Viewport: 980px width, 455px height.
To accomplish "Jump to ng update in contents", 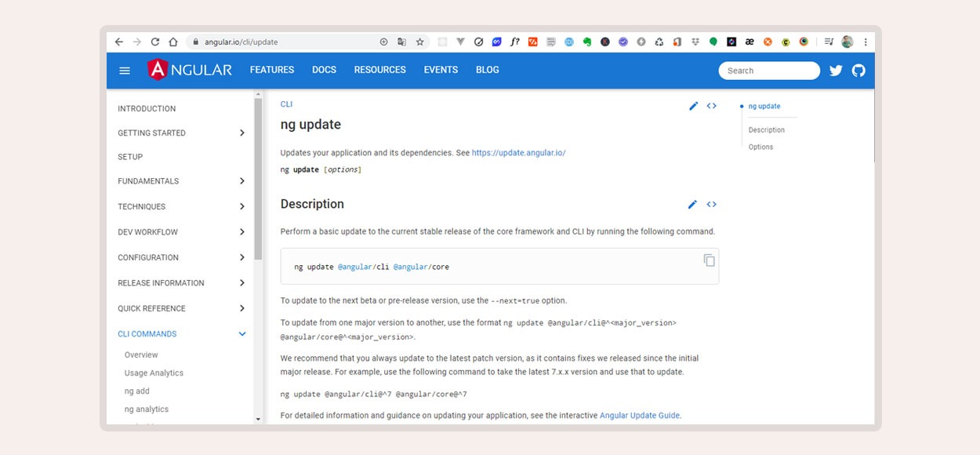I will 764,107.
